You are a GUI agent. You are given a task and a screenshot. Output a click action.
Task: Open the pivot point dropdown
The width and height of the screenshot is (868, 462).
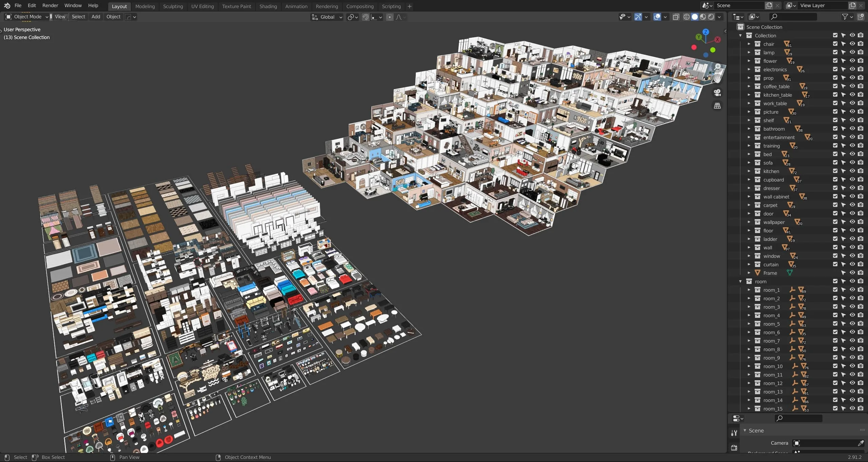tap(353, 17)
